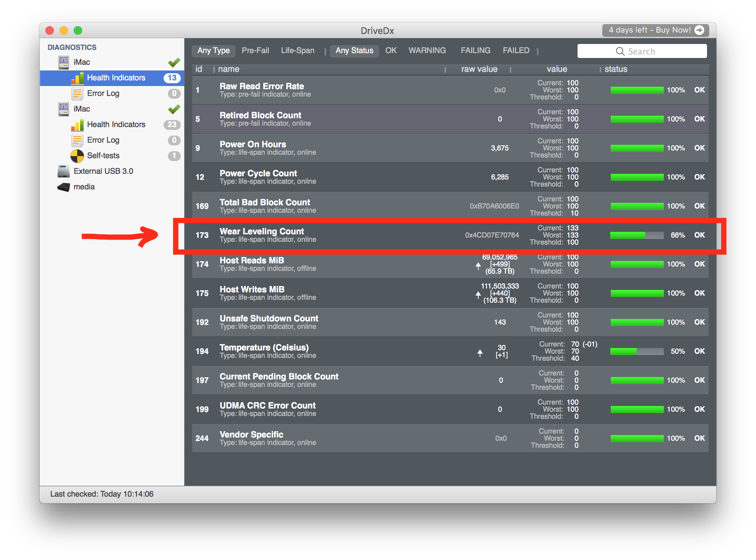The image size is (756, 560).
Task: Click the Wear Leveling Count 66% progress bar
Action: point(637,235)
